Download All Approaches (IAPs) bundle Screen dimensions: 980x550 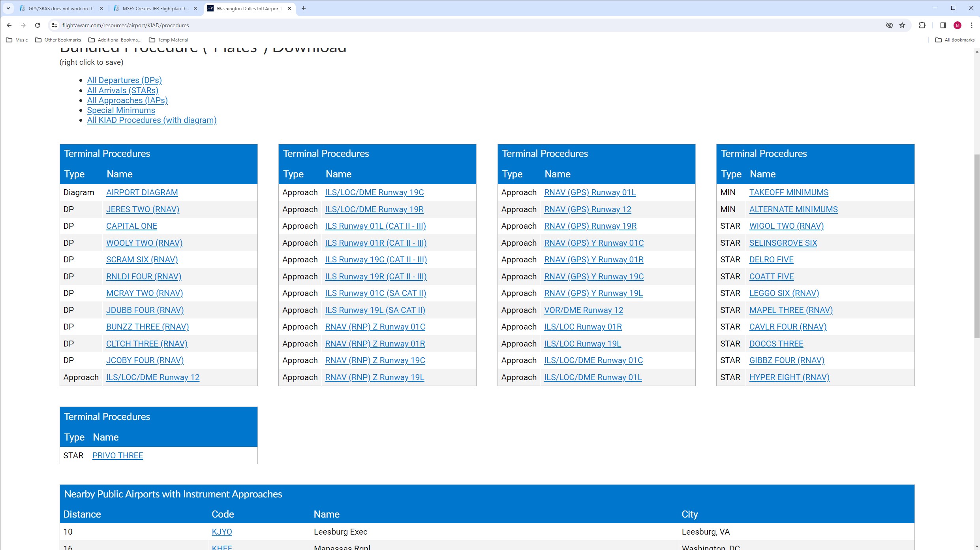point(127,100)
